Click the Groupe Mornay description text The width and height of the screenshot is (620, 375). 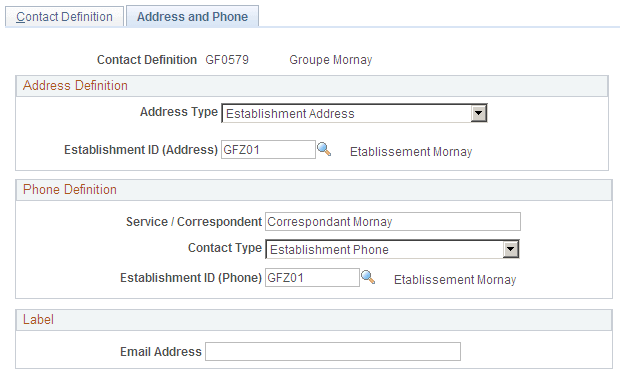(x=331, y=60)
